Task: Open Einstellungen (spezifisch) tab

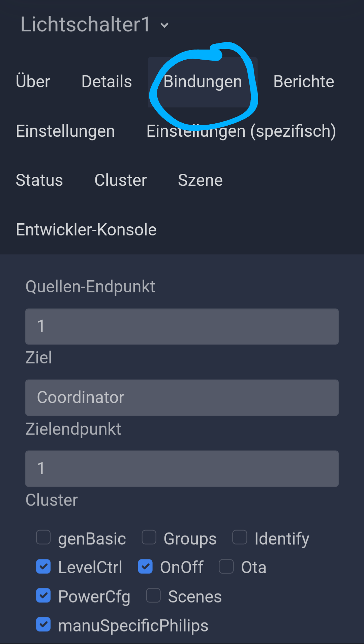Action: [x=241, y=131]
